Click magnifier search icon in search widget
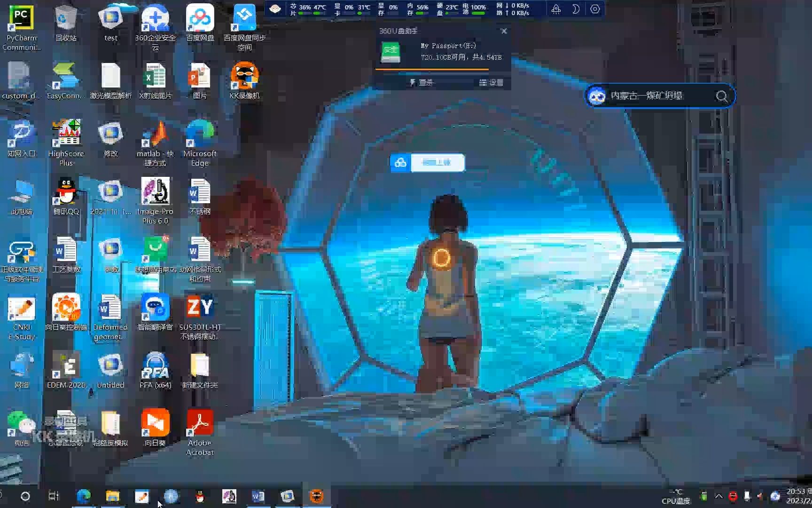This screenshot has width=812, height=508. [x=722, y=96]
